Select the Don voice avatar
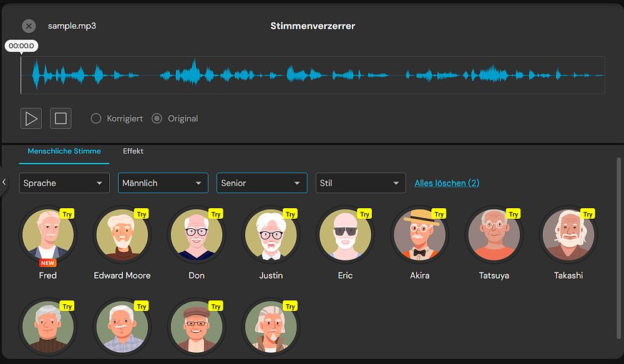 pyautogui.click(x=197, y=234)
